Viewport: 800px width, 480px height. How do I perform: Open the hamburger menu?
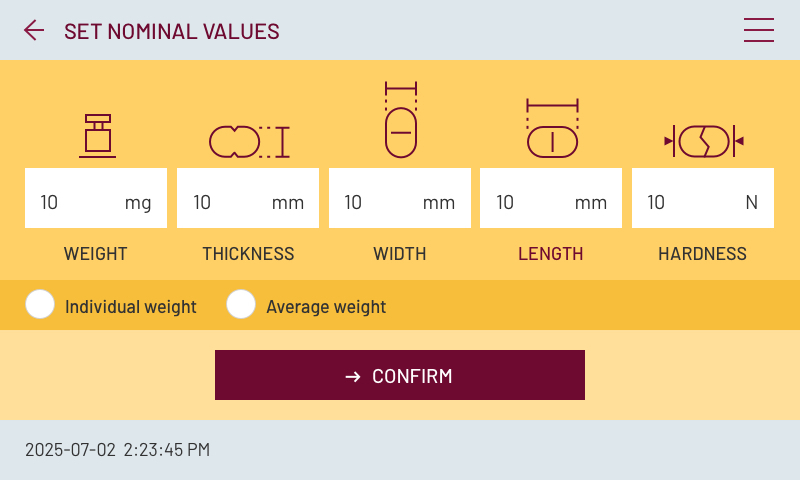click(759, 31)
